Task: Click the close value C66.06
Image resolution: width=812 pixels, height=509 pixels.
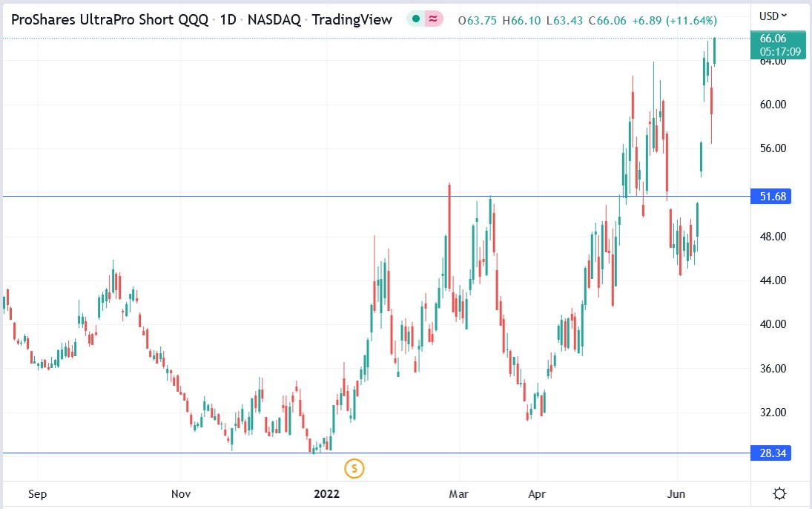Action: [607, 21]
